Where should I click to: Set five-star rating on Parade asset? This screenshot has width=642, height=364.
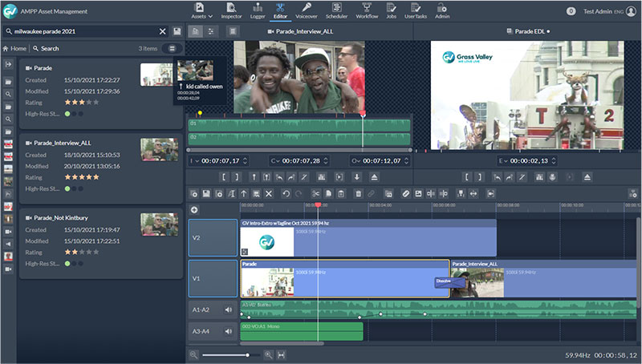click(x=96, y=103)
